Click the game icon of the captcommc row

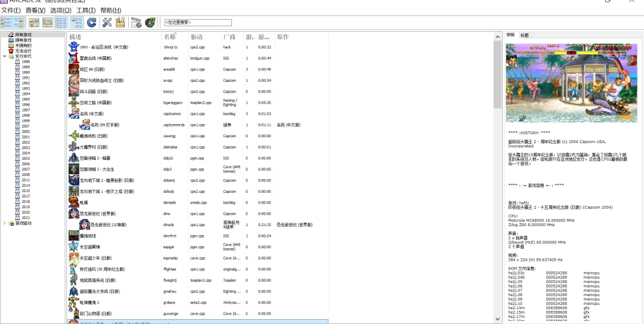pos(74,113)
